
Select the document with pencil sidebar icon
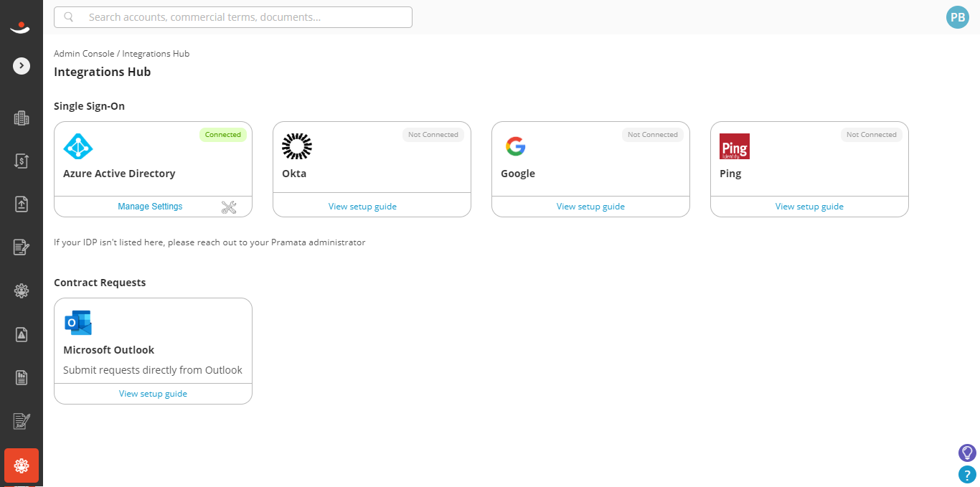pyautogui.click(x=22, y=247)
